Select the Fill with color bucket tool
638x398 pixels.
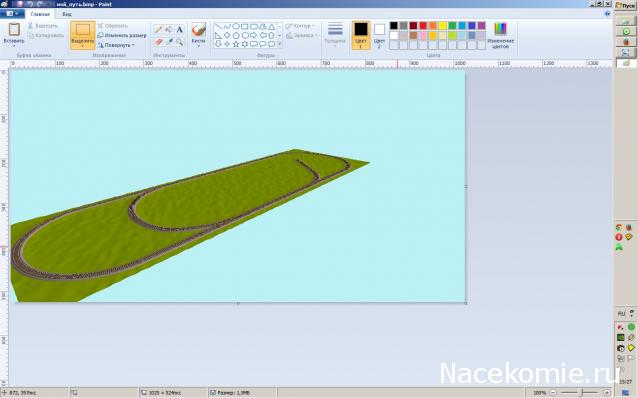pyautogui.click(x=169, y=29)
